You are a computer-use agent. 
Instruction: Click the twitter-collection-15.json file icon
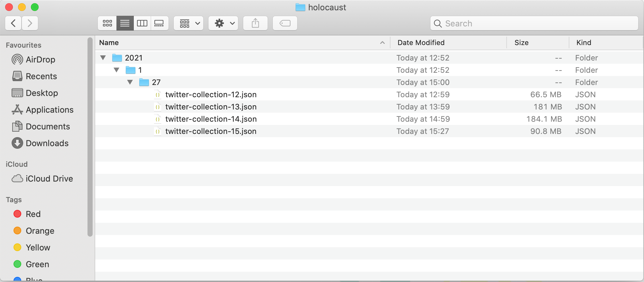pyautogui.click(x=157, y=131)
